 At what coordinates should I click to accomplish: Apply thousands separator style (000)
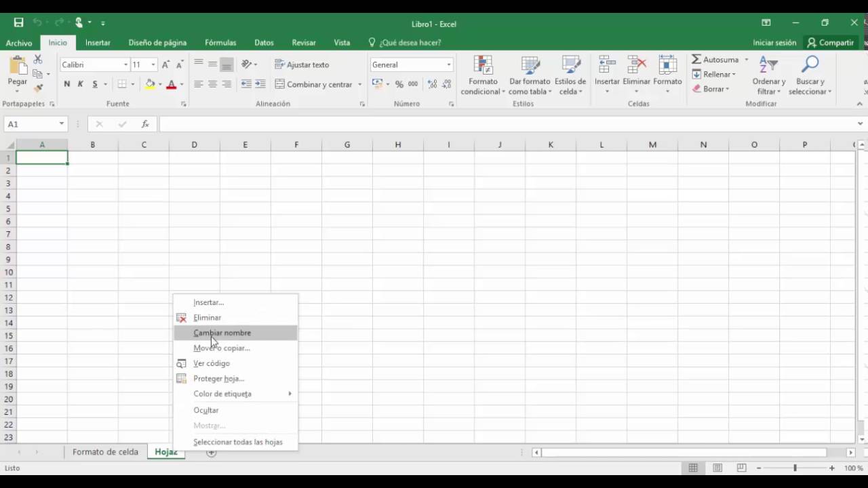point(413,84)
